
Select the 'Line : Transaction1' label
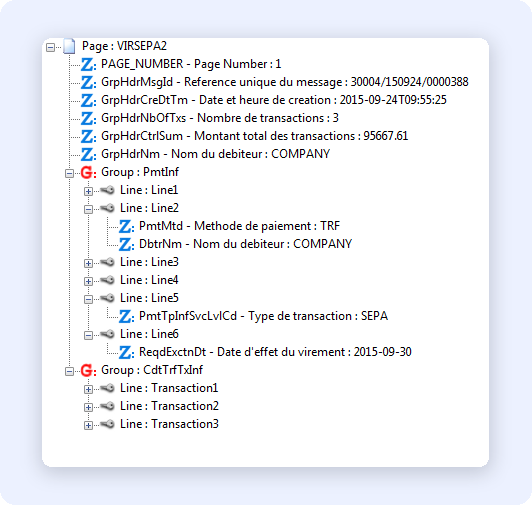pyautogui.click(x=169, y=388)
